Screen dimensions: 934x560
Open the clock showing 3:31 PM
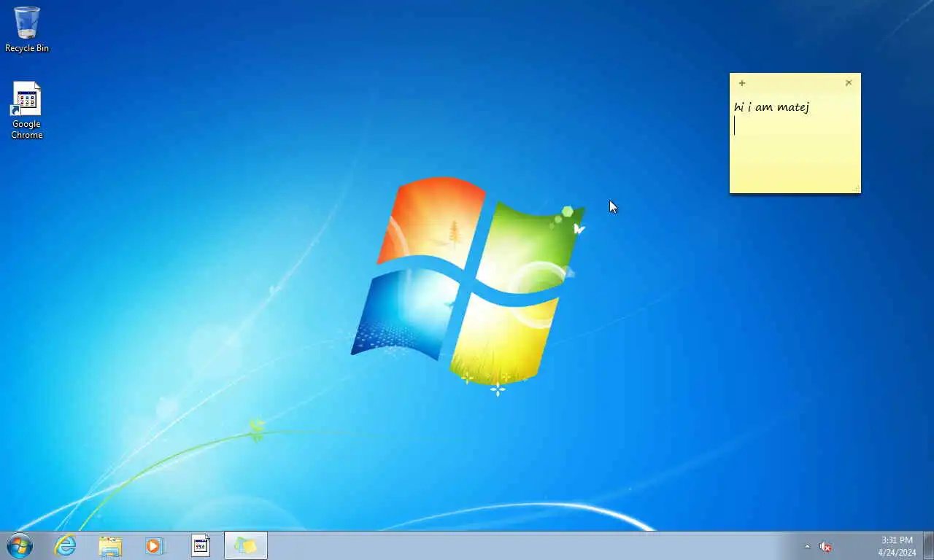click(897, 546)
